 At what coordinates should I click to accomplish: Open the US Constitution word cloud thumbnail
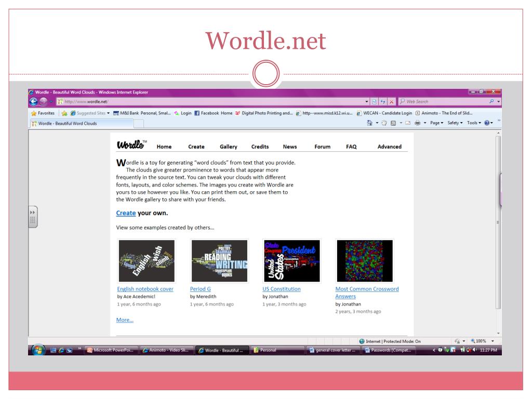click(292, 261)
